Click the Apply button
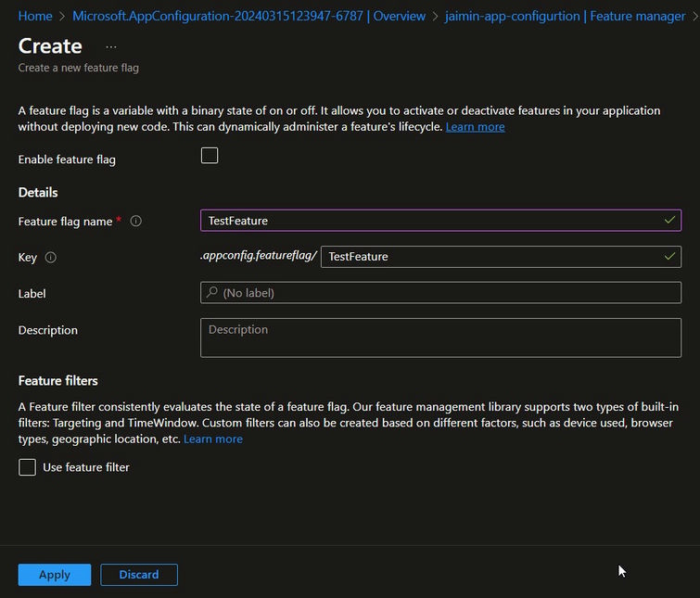 click(55, 575)
